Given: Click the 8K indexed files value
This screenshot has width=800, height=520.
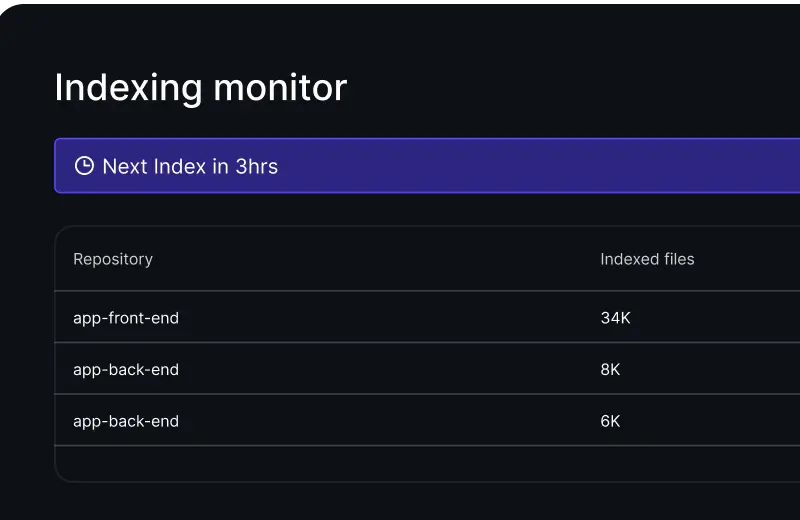Looking at the screenshot, I should pyautogui.click(x=610, y=370).
